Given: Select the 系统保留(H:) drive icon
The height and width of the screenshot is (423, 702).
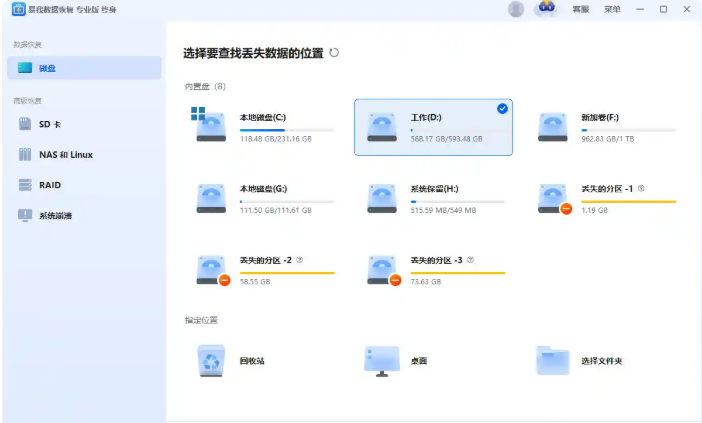Looking at the screenshot, I should click(382, 199).
